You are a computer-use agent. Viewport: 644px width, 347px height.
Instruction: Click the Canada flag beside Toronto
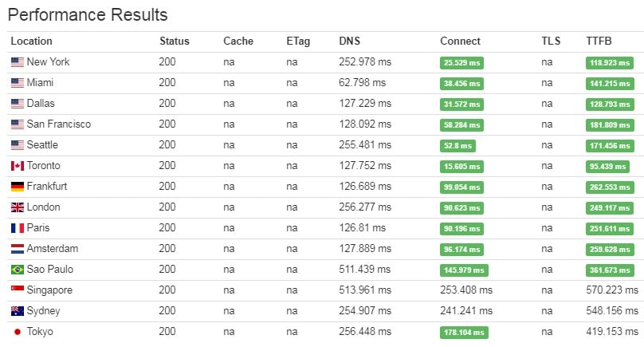(18, 166)
